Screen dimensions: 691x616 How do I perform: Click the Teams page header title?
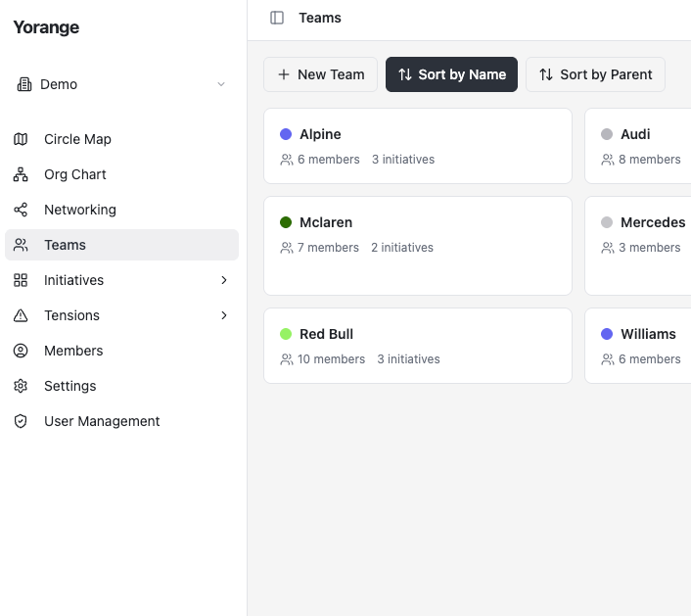coord(320,18)
